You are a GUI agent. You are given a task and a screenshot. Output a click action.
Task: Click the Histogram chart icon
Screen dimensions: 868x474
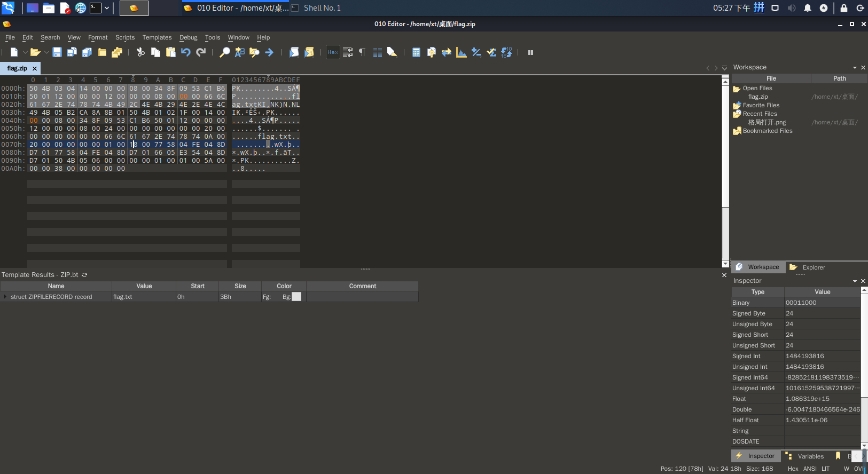click(462, 52)
